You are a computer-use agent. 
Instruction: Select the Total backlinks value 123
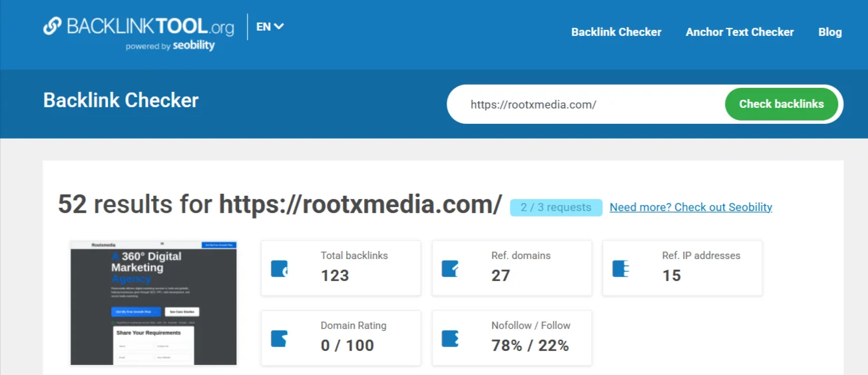(335, 275)
